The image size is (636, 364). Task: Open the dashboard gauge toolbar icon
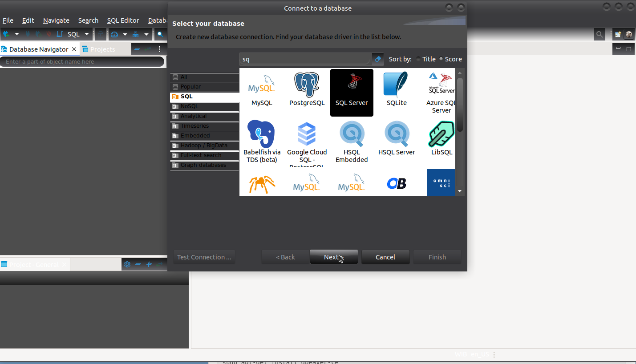[114, 34]
